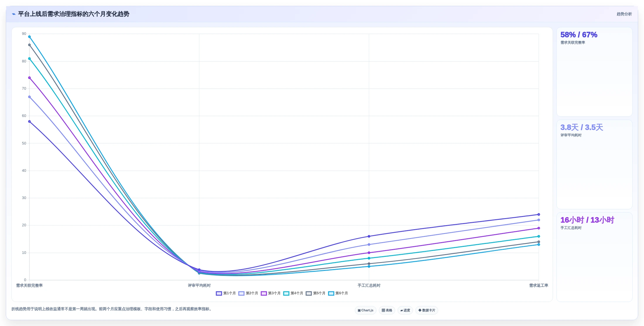The height and width of the screenshot is (326, 644).
Task: Click the 第6个月 data point at value 89
Action: [x=29, y=37]
